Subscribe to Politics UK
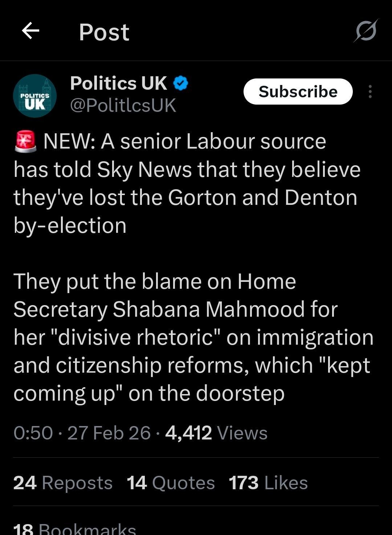Screen dimensions: 392x535 pyautogui.click(x=298, y=92)
